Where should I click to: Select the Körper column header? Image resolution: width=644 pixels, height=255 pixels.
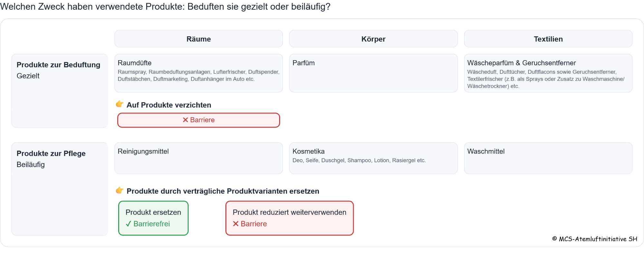(373, 39)
